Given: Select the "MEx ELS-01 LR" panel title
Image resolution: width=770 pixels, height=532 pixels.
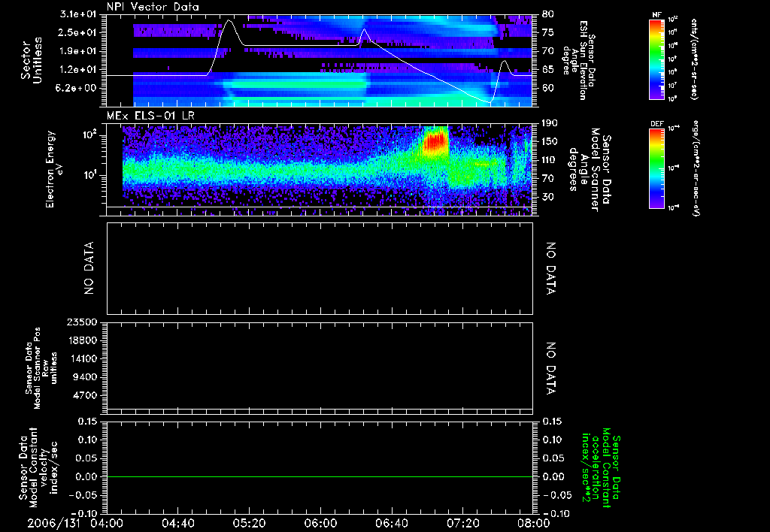Looking at the screenshot, I should pyautogui.click(x=150, y=116).
